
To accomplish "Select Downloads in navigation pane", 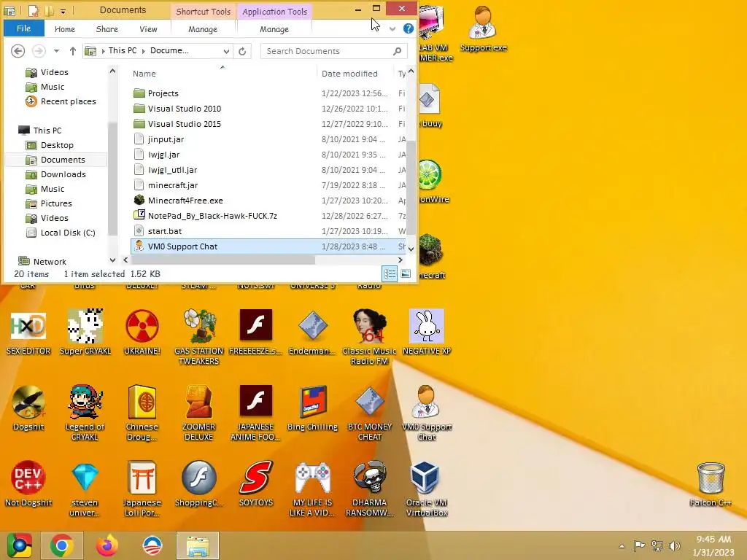I will pyautogui.click(x=63, y=174).
